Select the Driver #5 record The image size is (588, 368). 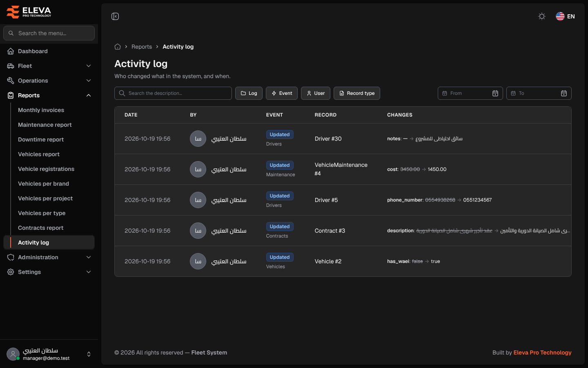[326, 200]
